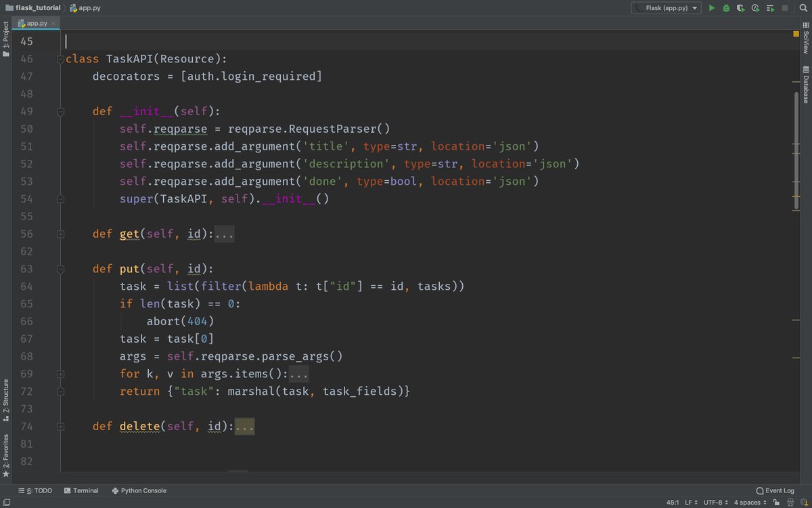Run the Flask app with green play icon

pyautogui.click(x=711, y=8)
